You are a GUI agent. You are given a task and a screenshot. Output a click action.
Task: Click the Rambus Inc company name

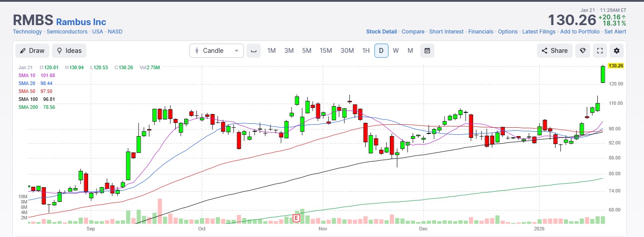click(81, 22)
